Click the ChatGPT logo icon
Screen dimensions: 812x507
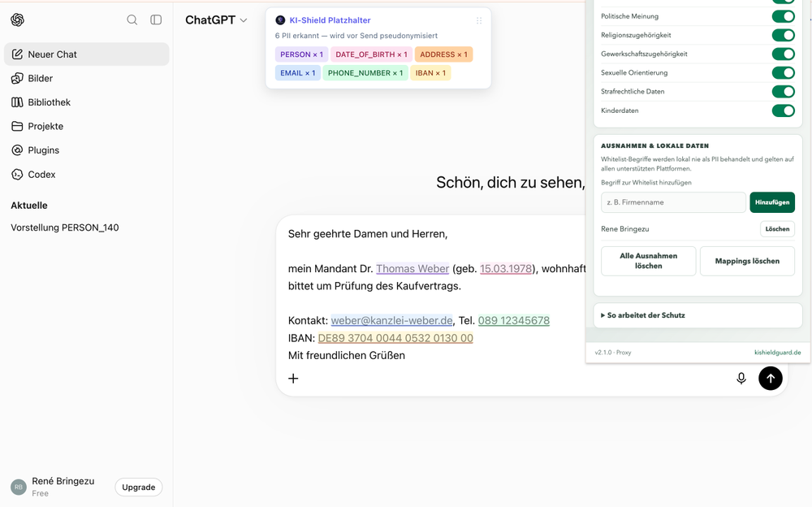[18, 19]
